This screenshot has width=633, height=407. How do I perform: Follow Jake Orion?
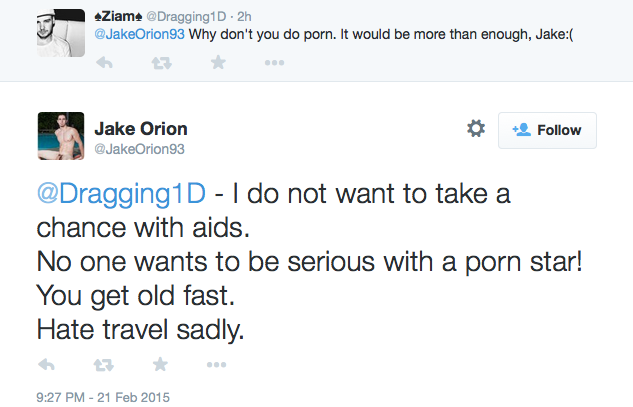547,130
